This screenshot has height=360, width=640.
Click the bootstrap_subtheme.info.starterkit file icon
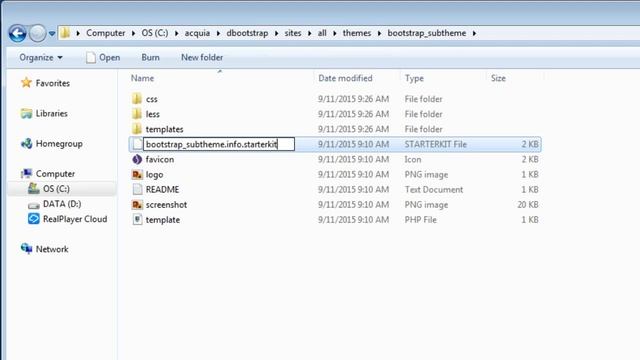coord(138,144)
